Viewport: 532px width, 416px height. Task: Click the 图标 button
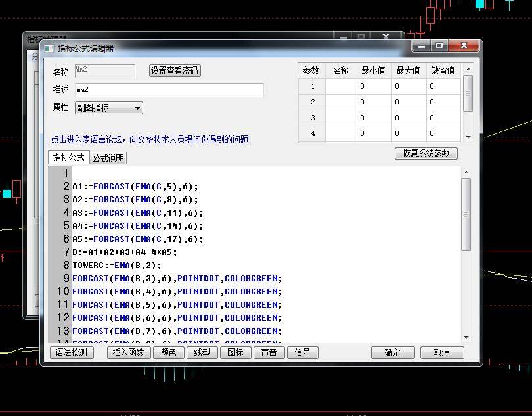tap(236, 352)
